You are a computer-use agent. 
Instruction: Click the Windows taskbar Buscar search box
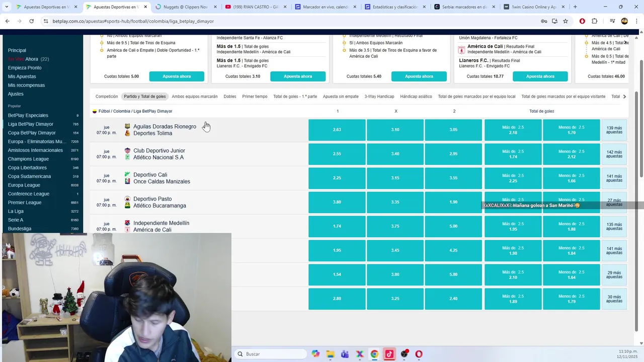coord(270,354)
